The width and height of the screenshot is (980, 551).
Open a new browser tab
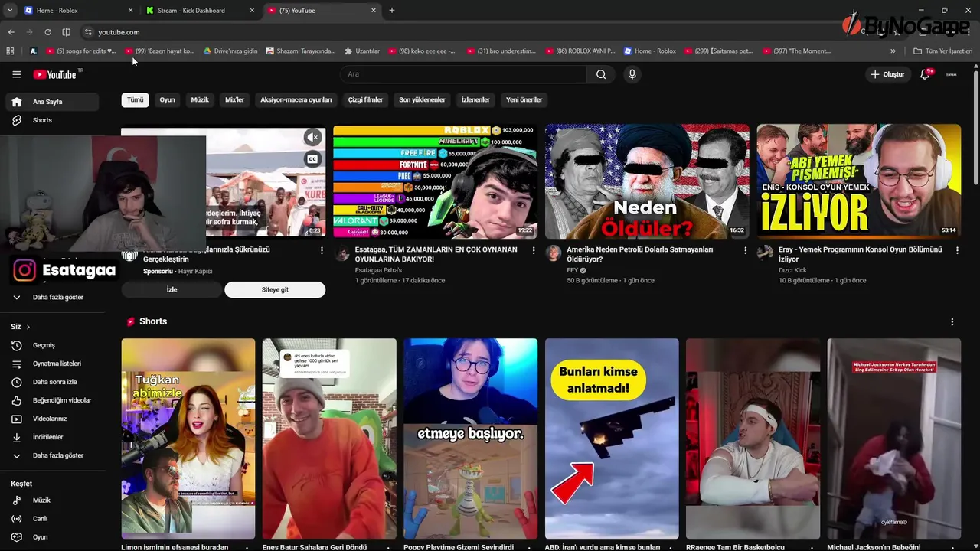click(392, 11)
